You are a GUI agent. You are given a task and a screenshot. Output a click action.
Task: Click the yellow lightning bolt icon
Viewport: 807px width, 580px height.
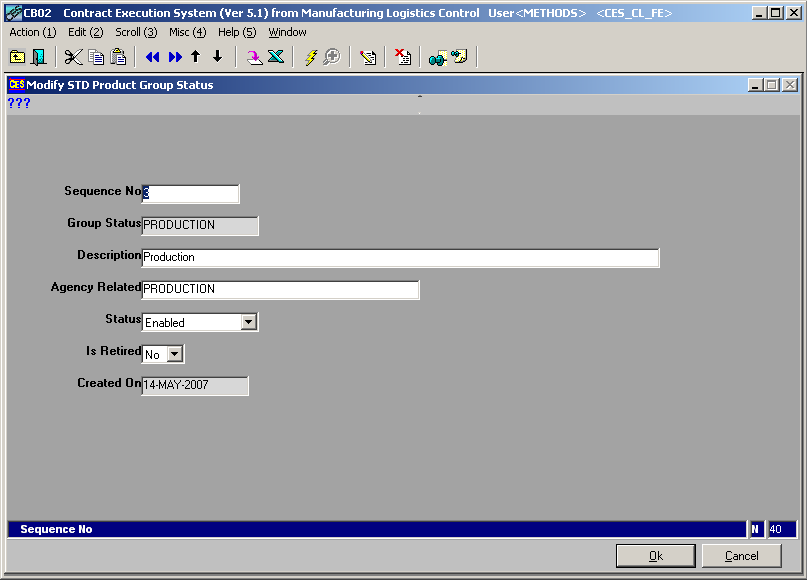(310, 58)
